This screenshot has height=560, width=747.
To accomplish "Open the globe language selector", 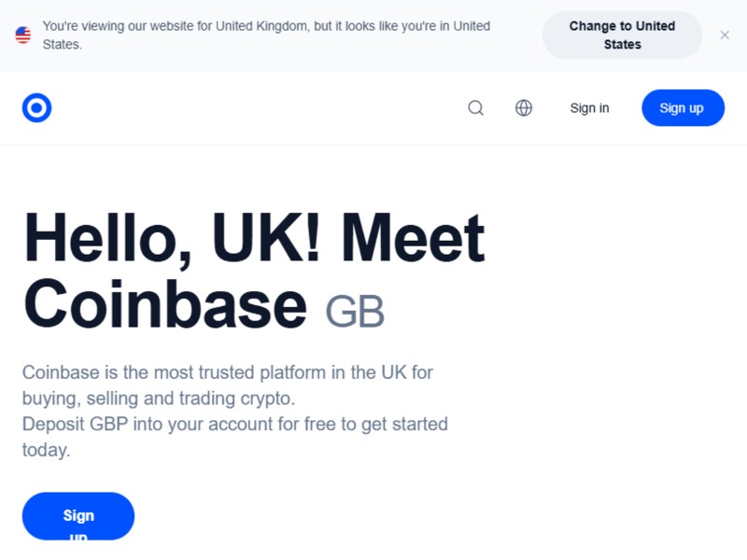I will [x=524, y=108].
